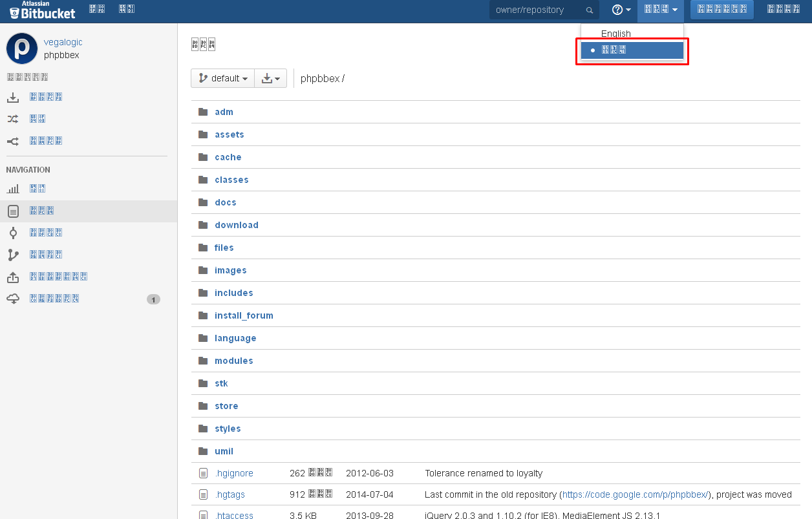
Task: Click the fork icon in sidebar actions
Action: pos(13,141)
